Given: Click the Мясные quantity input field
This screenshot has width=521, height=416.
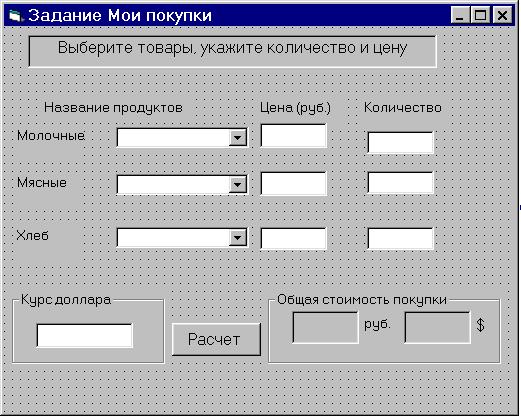Looking at the screenshot, I should point(400,182).
